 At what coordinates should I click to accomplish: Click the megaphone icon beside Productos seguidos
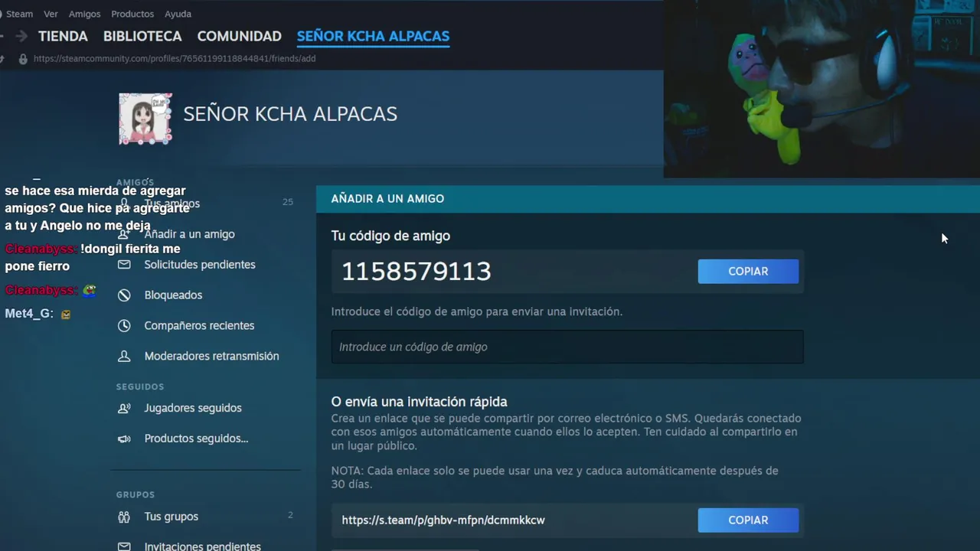(124, 439)
